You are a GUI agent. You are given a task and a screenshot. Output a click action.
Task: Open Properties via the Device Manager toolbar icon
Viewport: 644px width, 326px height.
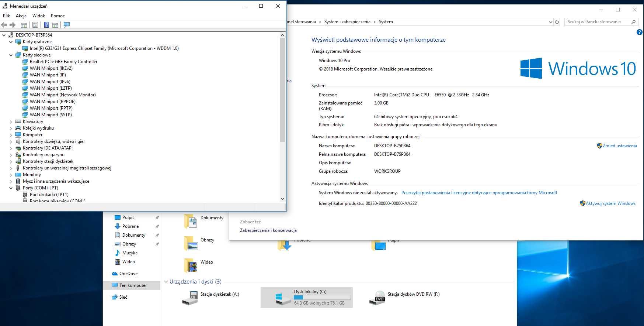[35, 25]
